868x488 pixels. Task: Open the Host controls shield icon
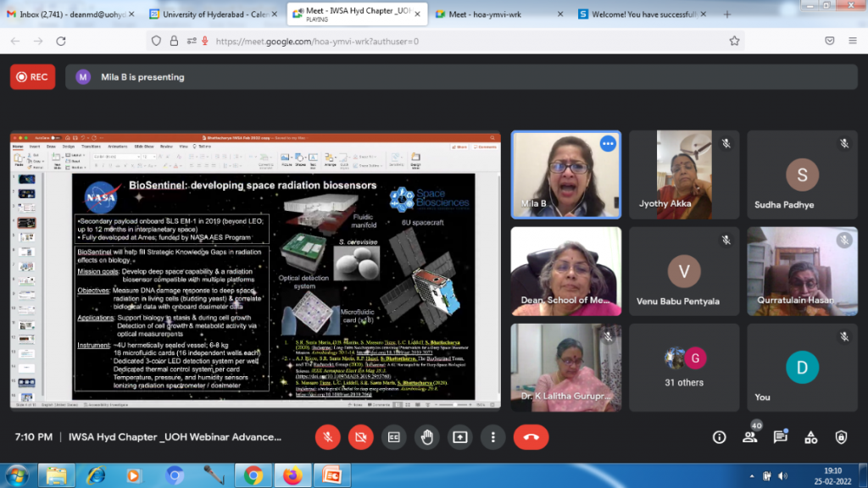(841, 437)
